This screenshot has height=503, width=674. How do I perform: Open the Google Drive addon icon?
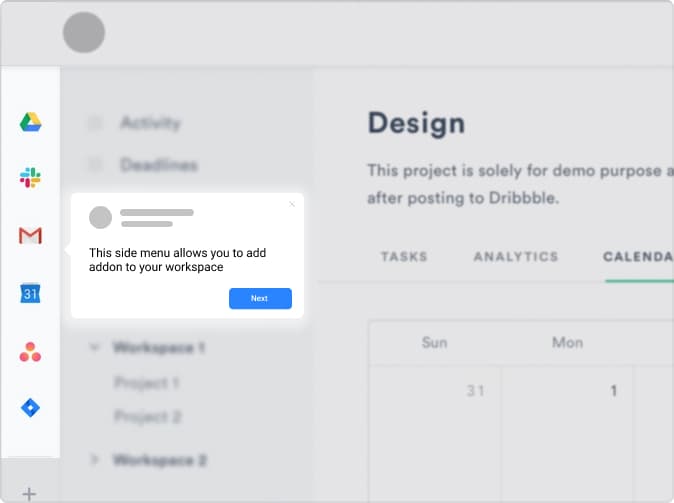[30, 122]
